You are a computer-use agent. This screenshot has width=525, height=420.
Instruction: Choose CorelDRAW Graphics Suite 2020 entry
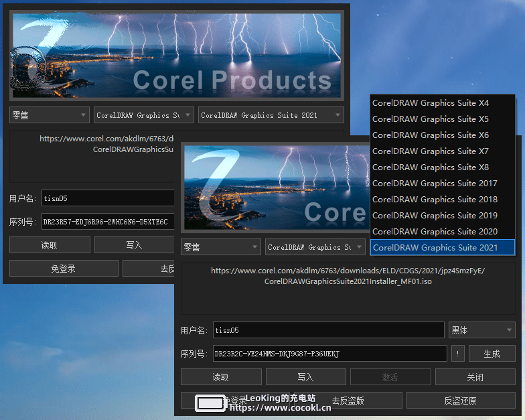[x=442, y=232]
